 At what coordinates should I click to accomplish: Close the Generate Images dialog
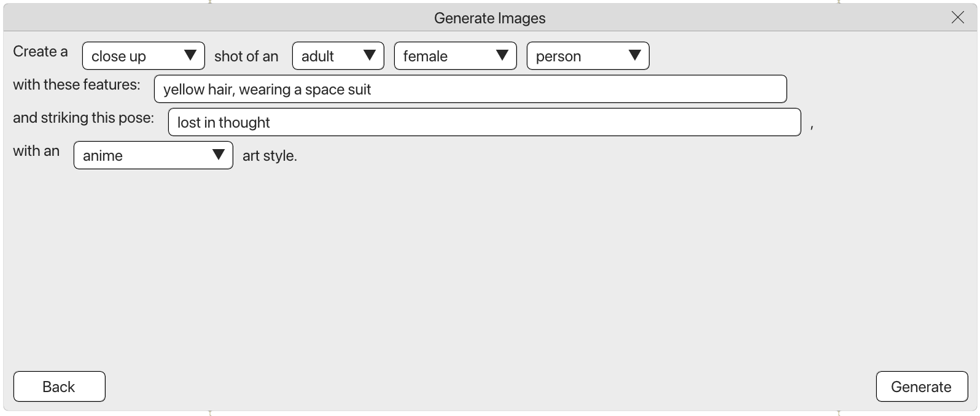957,18
